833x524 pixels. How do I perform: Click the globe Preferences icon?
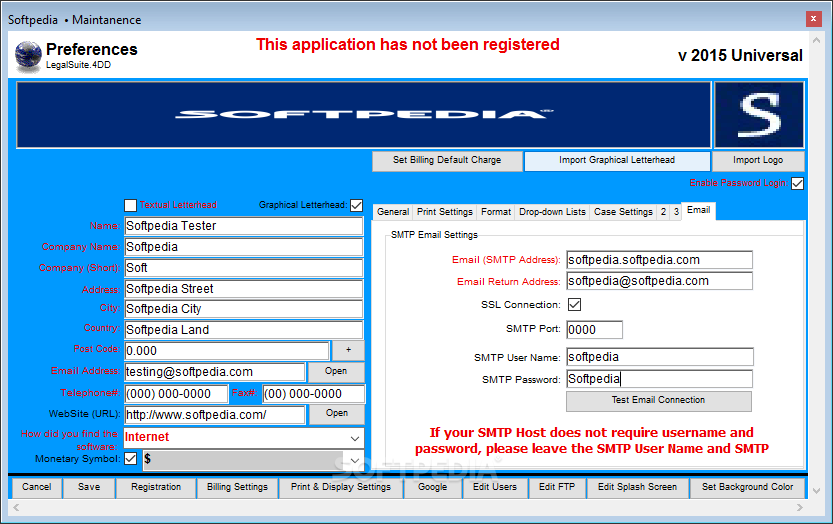coord(28,56)
